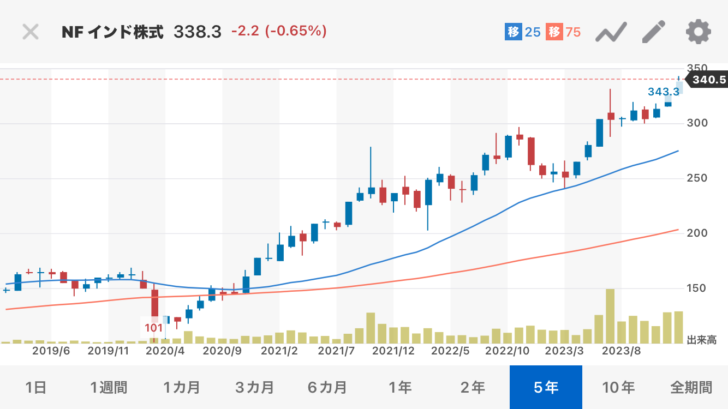Image resolution: width=728 pixels, height=409 pixels.
Task: Choose the 2年 period tab
Action: coord(473,387)
